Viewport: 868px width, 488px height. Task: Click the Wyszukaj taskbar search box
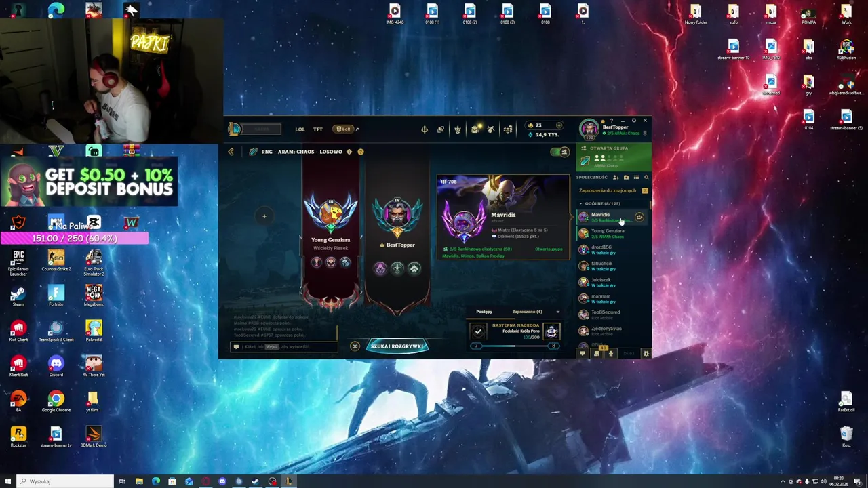tap(65, 481)
